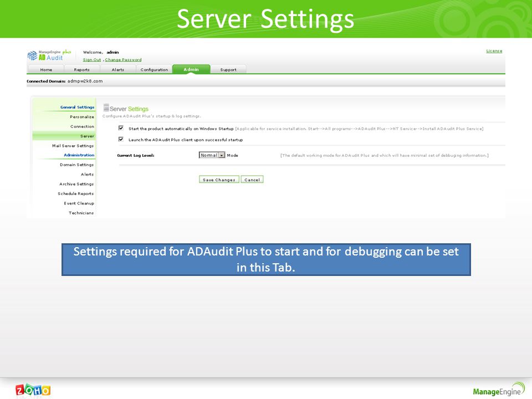The width and height of the screenshot is (532, 399).
Task: Click the Change Password link
Action: click(123, 60)
